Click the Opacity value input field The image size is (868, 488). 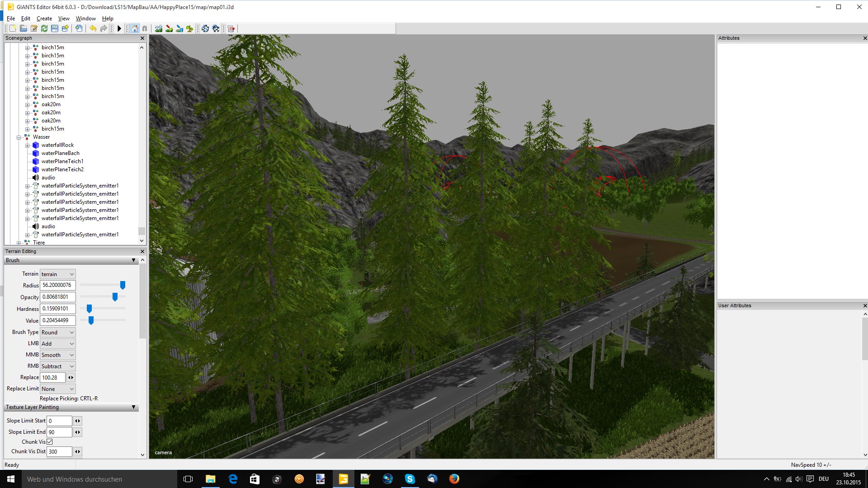point(57,297)
